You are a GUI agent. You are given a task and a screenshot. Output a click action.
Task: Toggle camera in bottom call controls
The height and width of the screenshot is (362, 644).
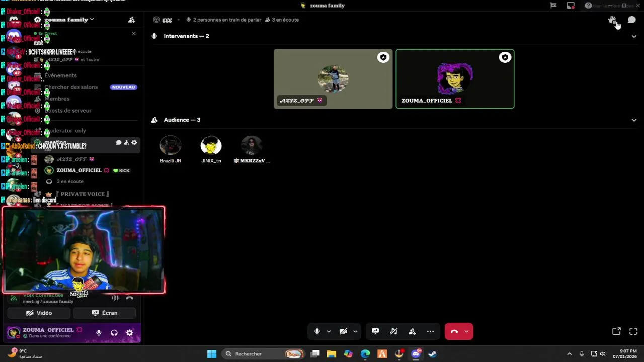click(343, 331)
